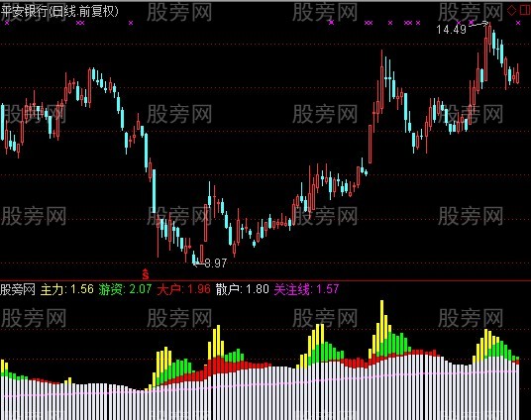
Task: Click the 大户: 1.96 indicator value
Action: click(183, 289)
